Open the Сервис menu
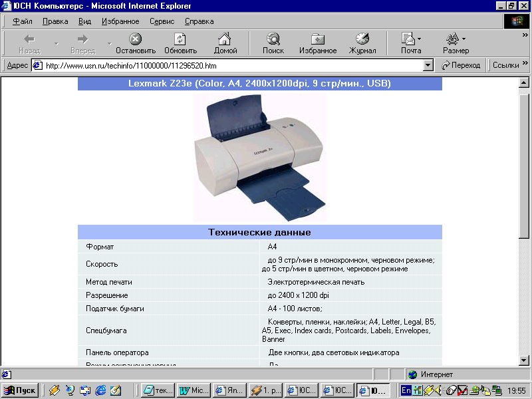Viewport: 532px width, 399px height. point(162,21)
